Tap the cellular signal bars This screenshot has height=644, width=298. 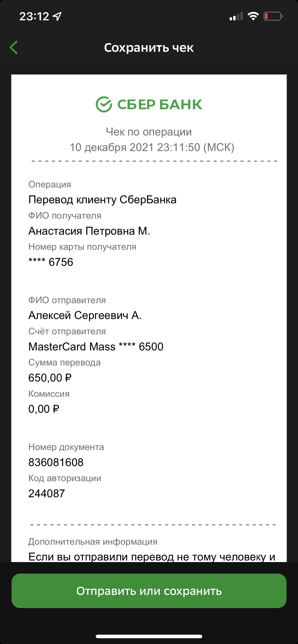(236, 17)
